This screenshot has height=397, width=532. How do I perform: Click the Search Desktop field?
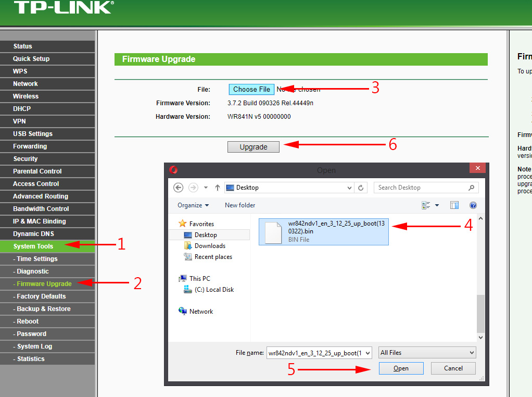pyautogui.click(x=426, y=188)
